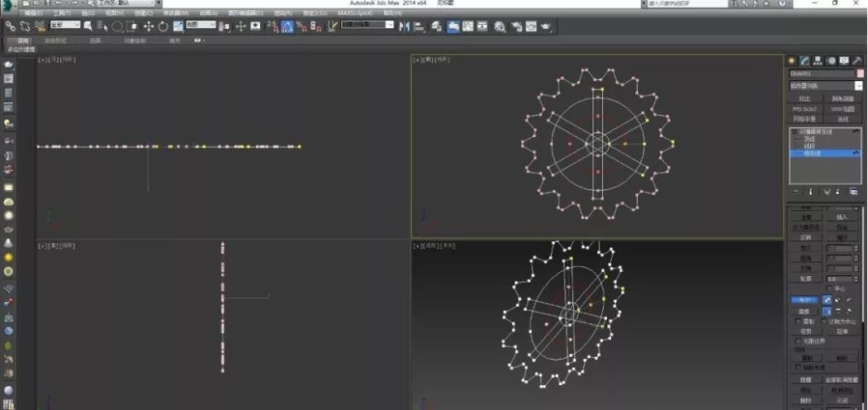
Task: Switch to the Hierarchy command panel tab
Action: point(818,60)
